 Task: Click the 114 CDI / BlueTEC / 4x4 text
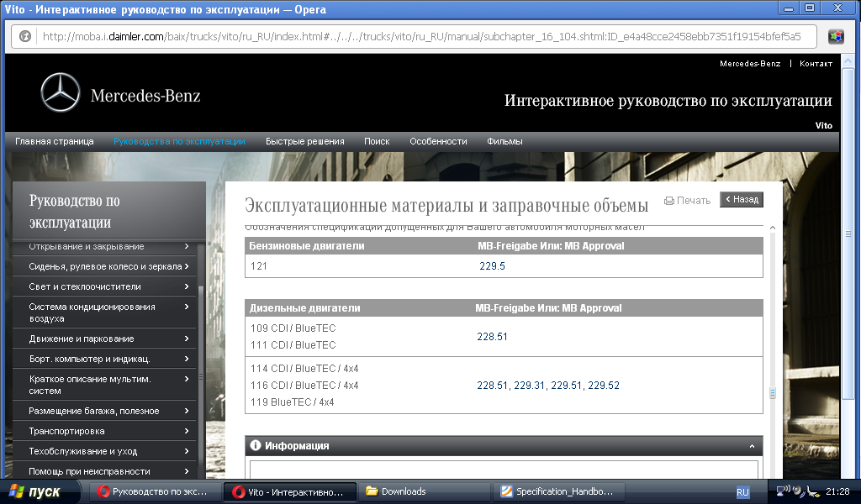[x=304, y=369]
